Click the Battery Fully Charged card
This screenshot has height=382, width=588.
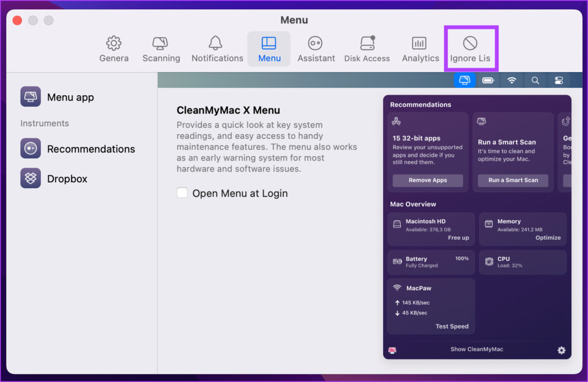[431, 262]
